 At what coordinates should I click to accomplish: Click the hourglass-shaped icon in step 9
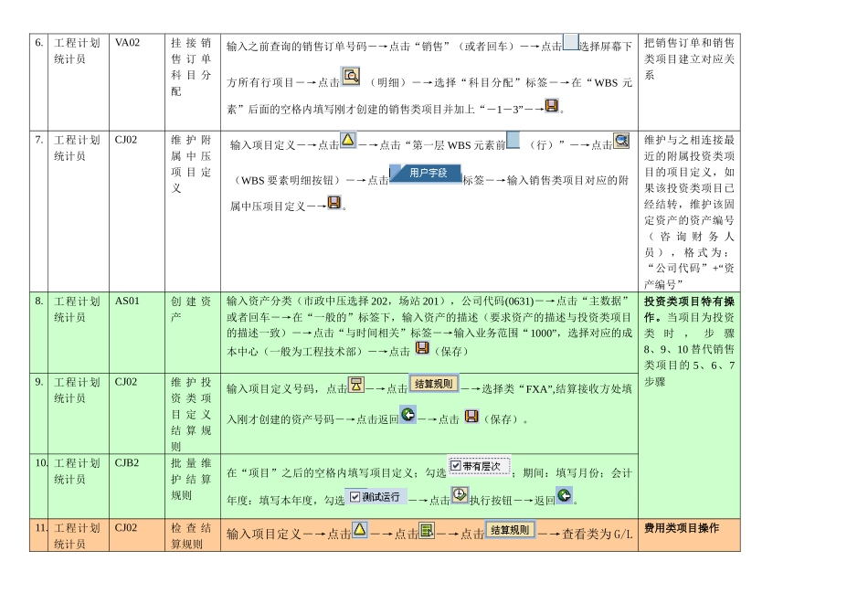356,385
